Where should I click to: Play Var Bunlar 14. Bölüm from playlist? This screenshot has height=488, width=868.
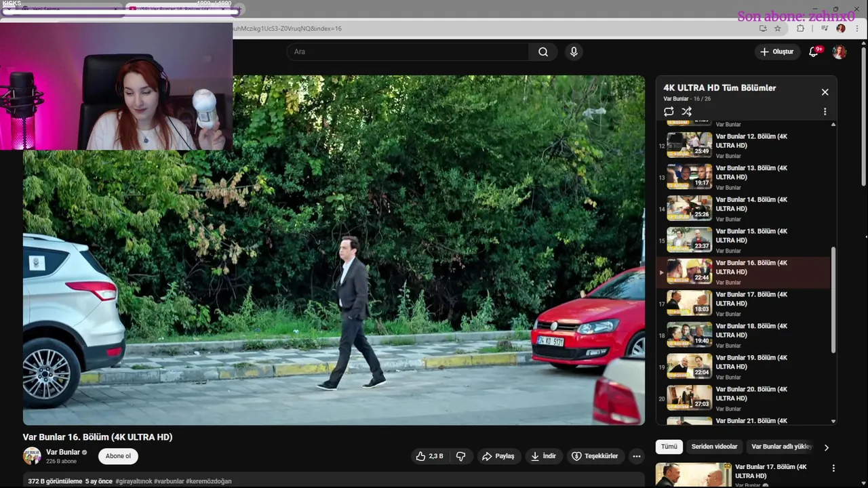tap(744, 208)
